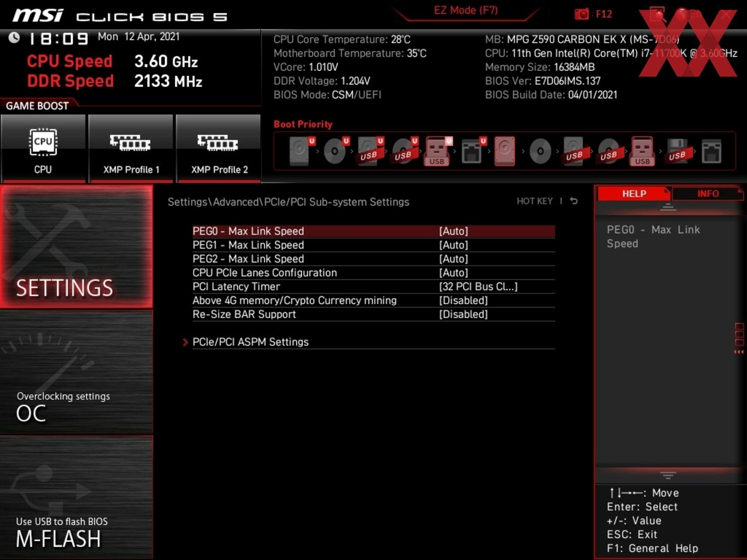Switch to the HELP tab

634,194
